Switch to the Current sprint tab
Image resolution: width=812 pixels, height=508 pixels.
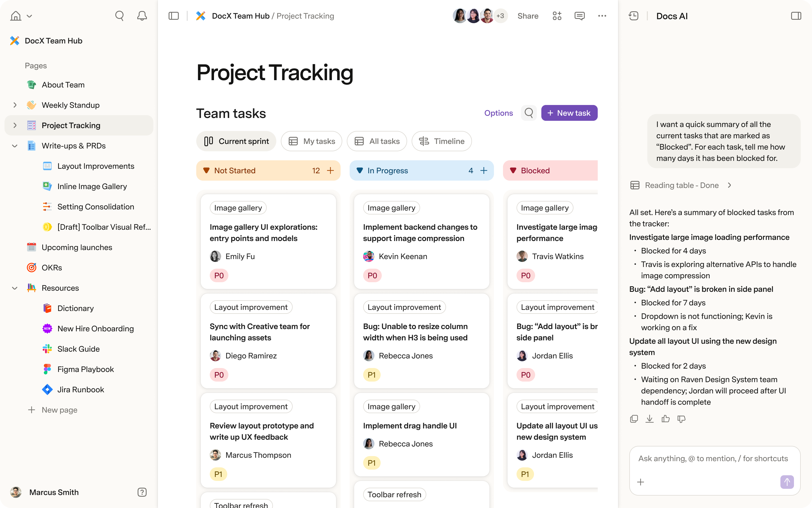(236, 141)
